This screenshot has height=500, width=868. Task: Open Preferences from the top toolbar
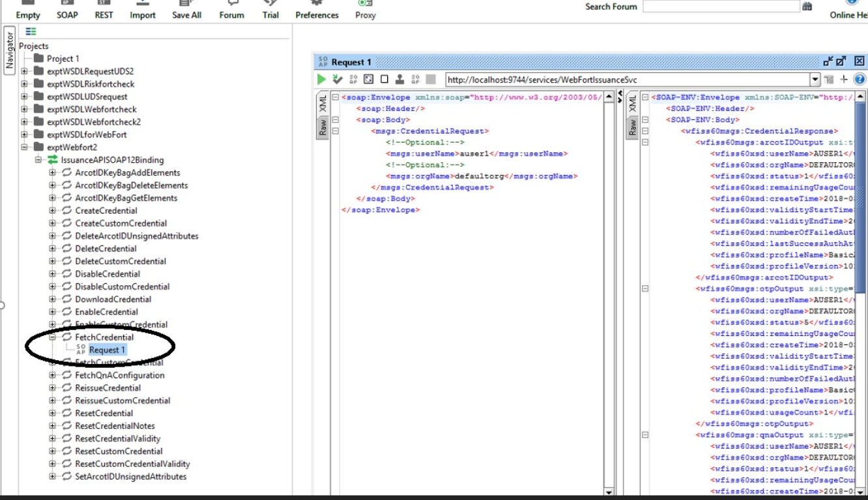(317, 10)
